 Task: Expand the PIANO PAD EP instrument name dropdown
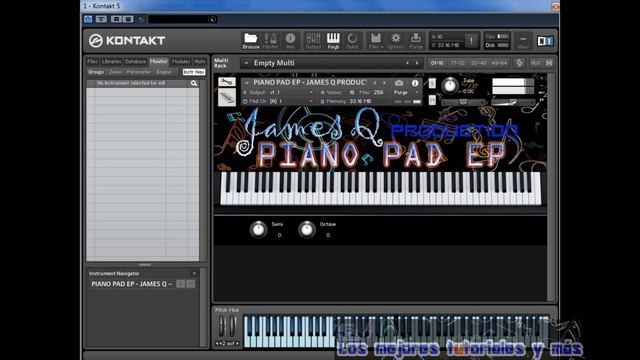click(247, 83)
